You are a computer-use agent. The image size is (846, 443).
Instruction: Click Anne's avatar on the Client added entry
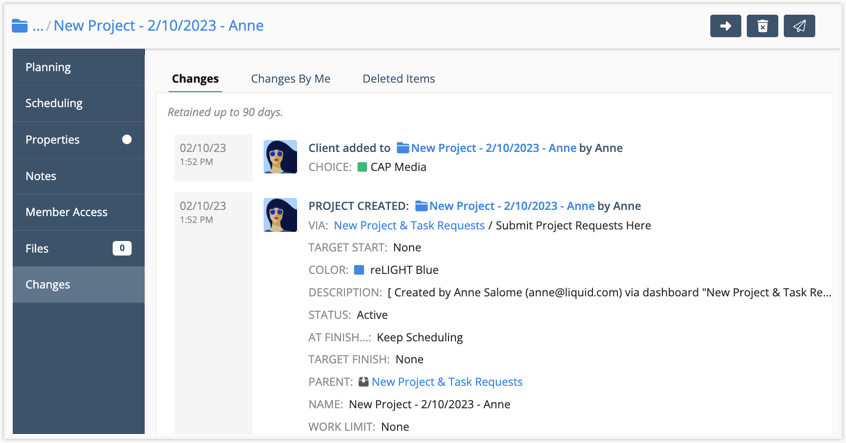tap(280, 157)
